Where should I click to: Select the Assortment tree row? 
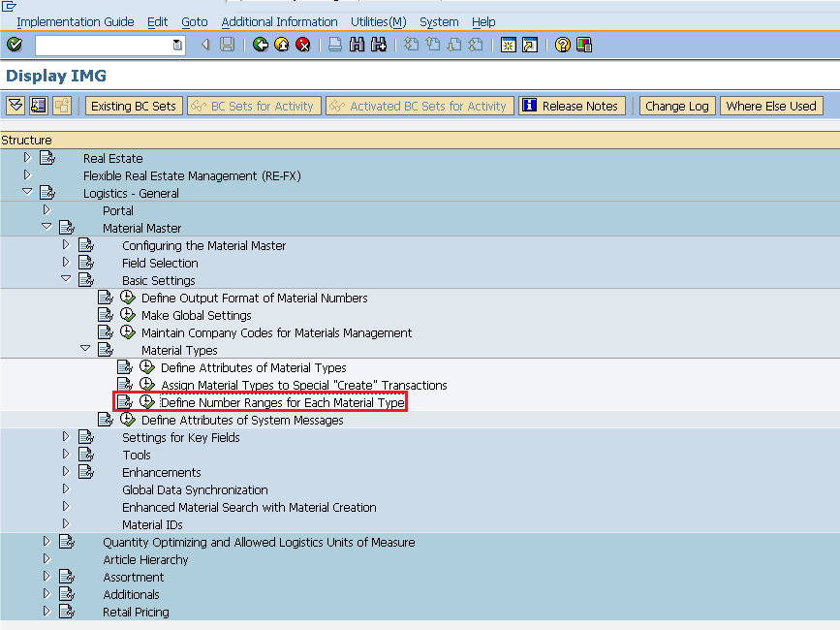tap(134, 577)
